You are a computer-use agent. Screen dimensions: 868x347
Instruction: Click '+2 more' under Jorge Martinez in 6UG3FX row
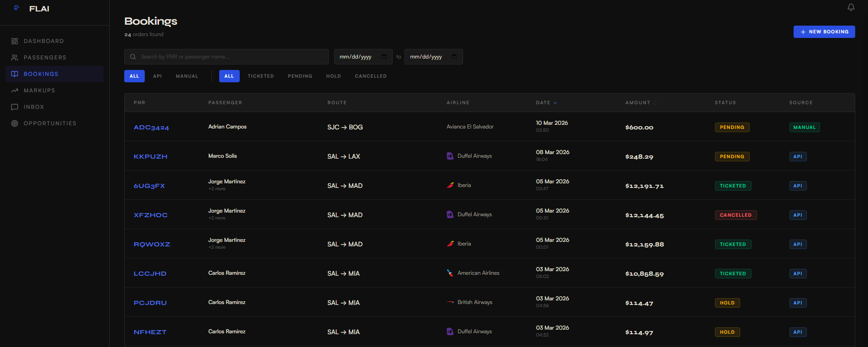217,189
